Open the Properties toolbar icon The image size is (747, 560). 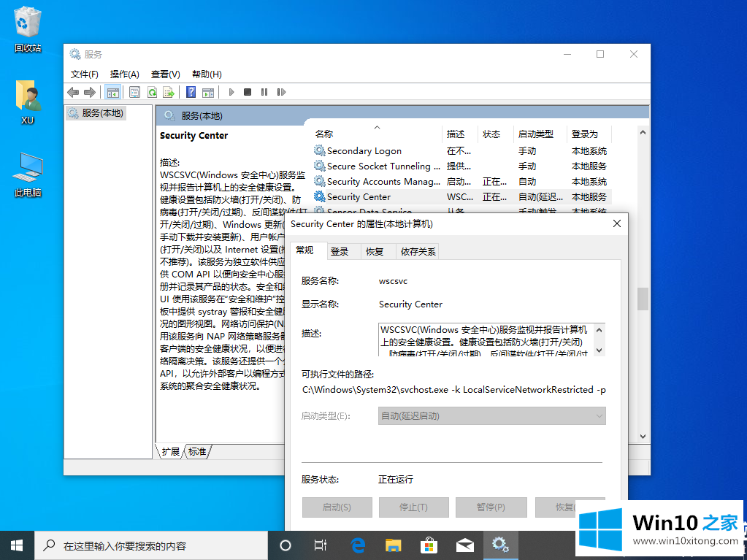(x=134, y=92)
